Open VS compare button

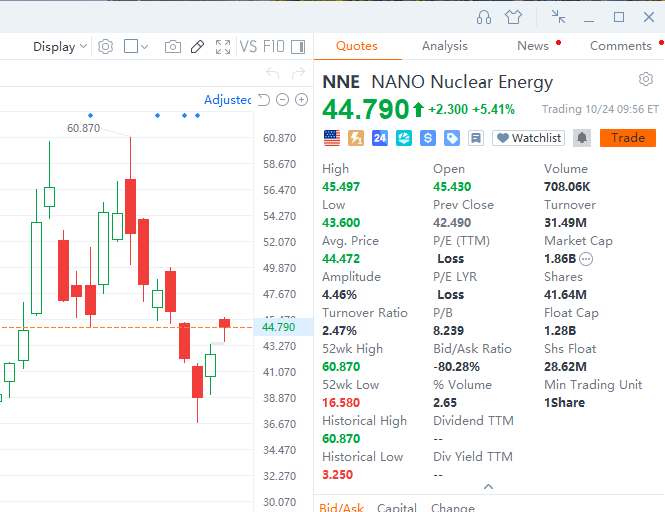coord(248,46)
